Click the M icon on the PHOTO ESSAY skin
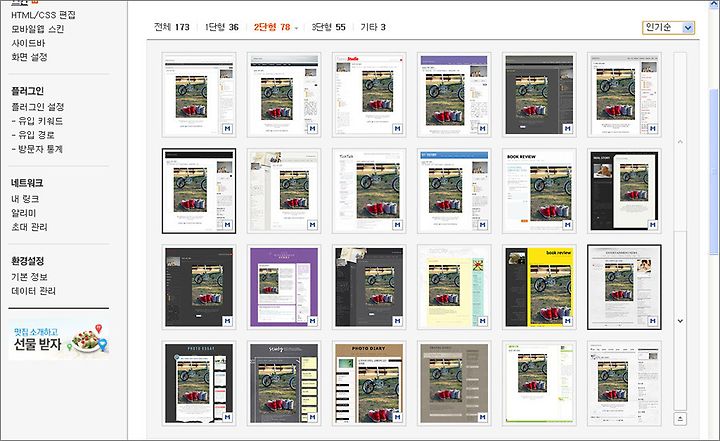The width and height of the screenshot is (720, 441). point(228,417)
